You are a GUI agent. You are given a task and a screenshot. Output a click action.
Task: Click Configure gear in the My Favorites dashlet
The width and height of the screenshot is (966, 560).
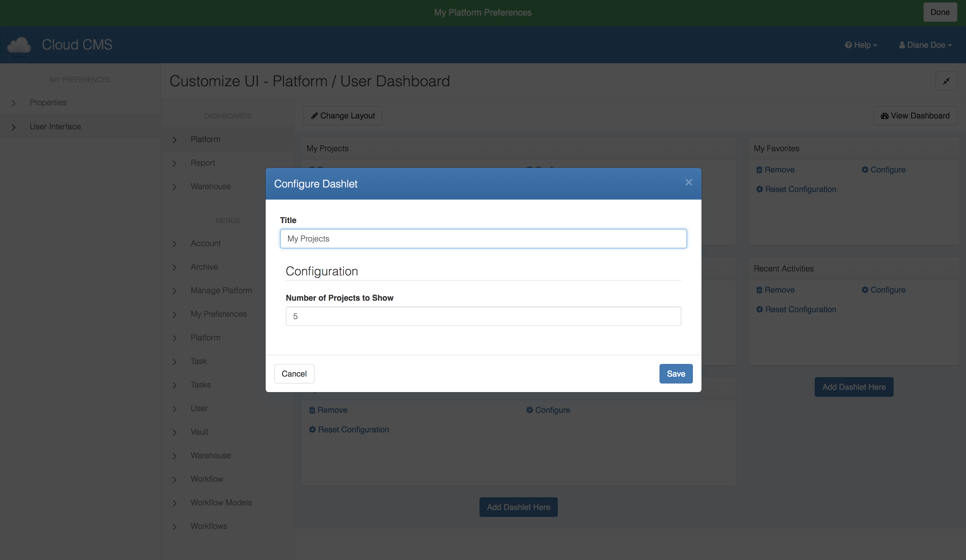[865, 170]
